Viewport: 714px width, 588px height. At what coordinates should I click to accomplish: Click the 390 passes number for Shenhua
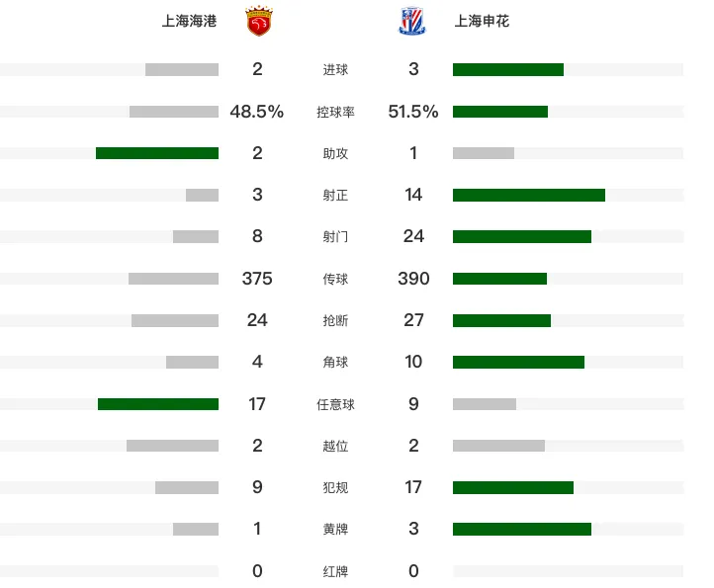413,279
